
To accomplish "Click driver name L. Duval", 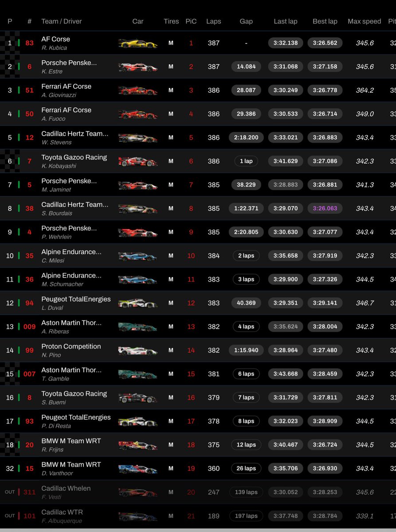I will click(52, 308).
